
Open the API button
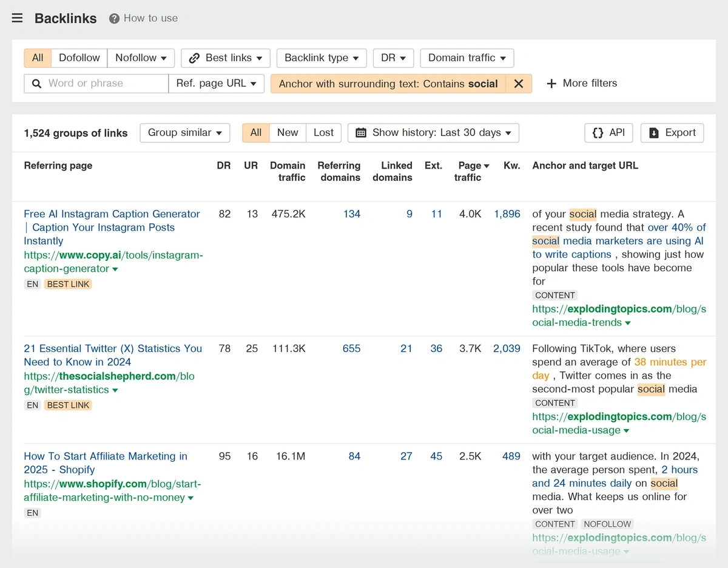pos(608,133)
